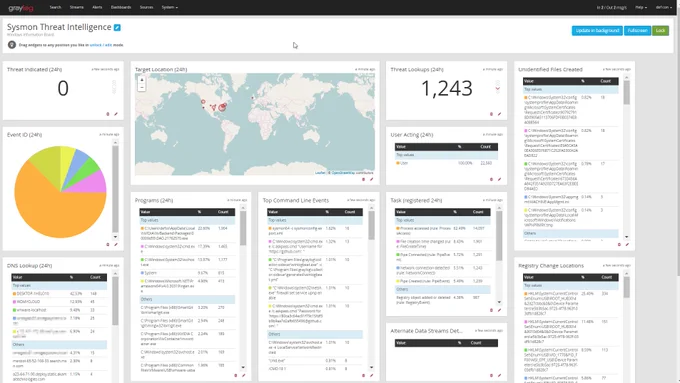Viewport: 680px width, 383px height.
Task: Click Unidentified Files Created scrollbar thumb
Action: pyautogui.click(x=627, y=92)
